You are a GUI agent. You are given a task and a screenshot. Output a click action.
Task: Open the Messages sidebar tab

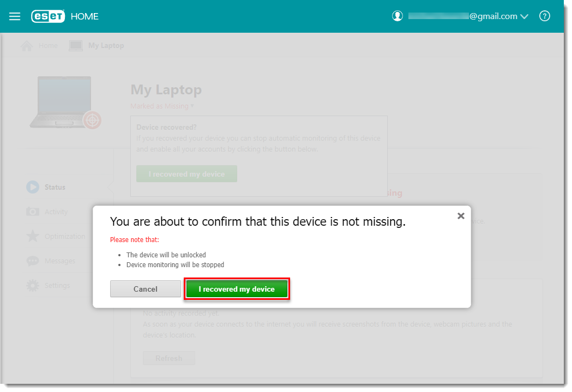pos(60,261)
